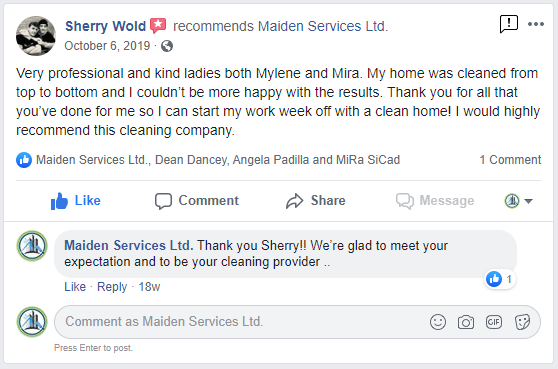
Task: Open the emoji picker in comment box
Action: pyautogui.click(x=438, y=322)
